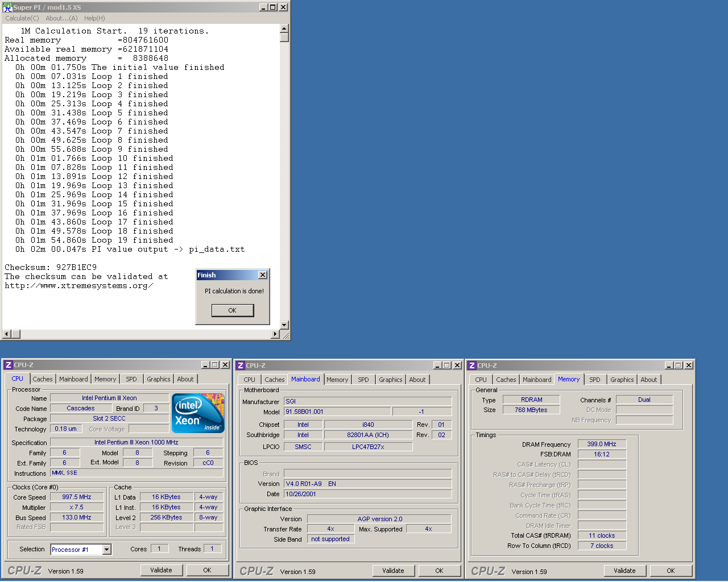Minimize the Super PI window
Image resolution: width=728 pixels, height=582 pixels.
click(263, 7)
